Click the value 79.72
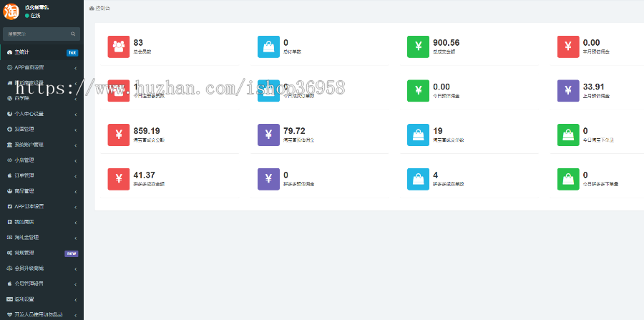Screen dimensions: 644x320 click(x=294, y=131)
